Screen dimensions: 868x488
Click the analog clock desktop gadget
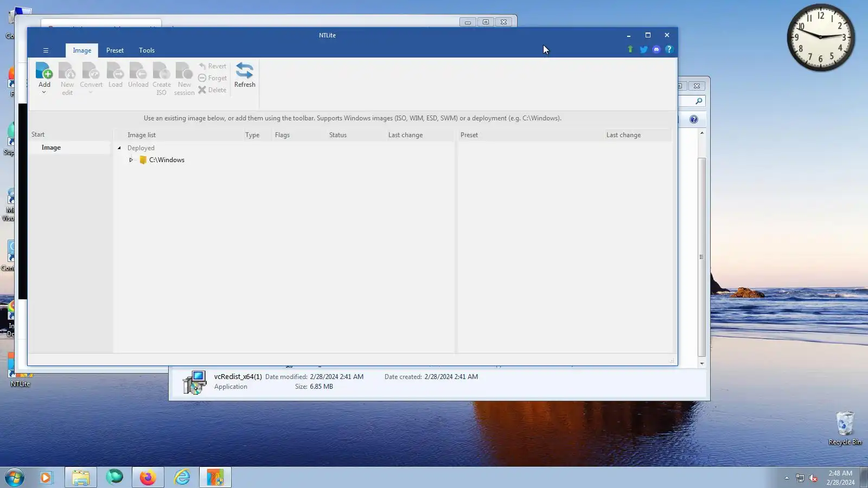821,37
